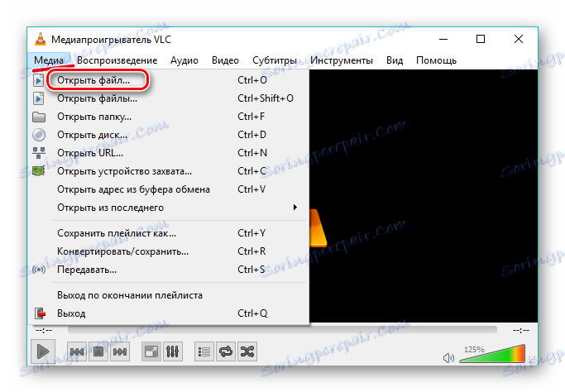565x392 pixels.
Task: Click the disc icon beside Открыть диск
Action: [x=39, y=135]
